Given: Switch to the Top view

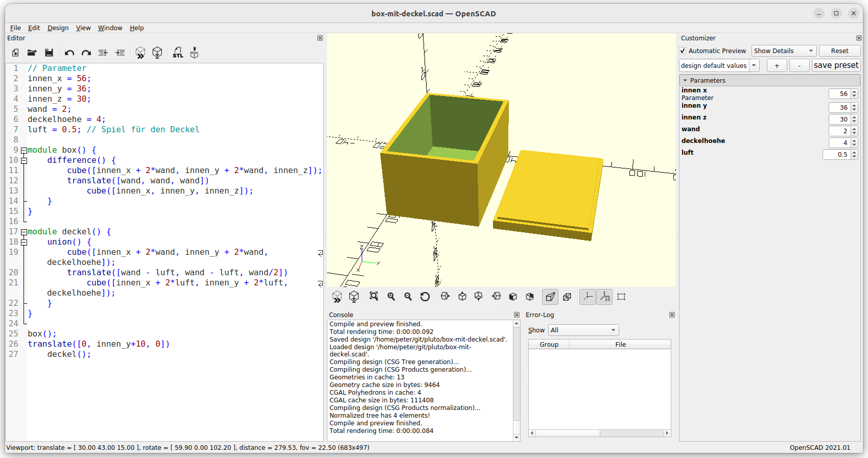Looking at the screenshot, I should tap(462, 297).
